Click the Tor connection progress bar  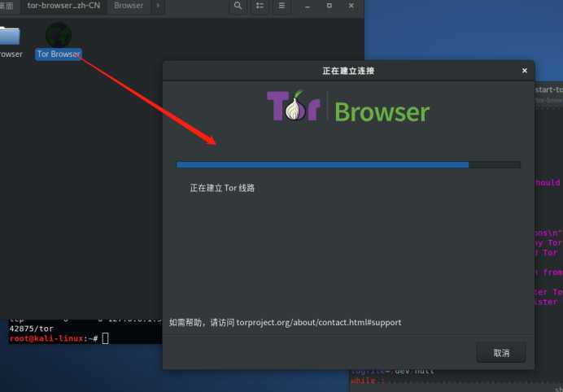348,165
